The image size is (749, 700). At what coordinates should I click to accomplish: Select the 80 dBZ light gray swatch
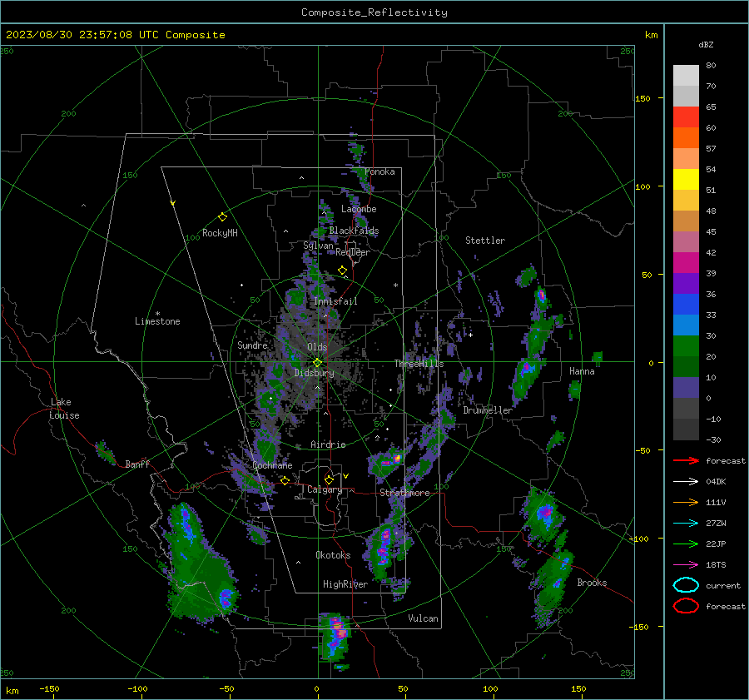[x=686, y=75]
